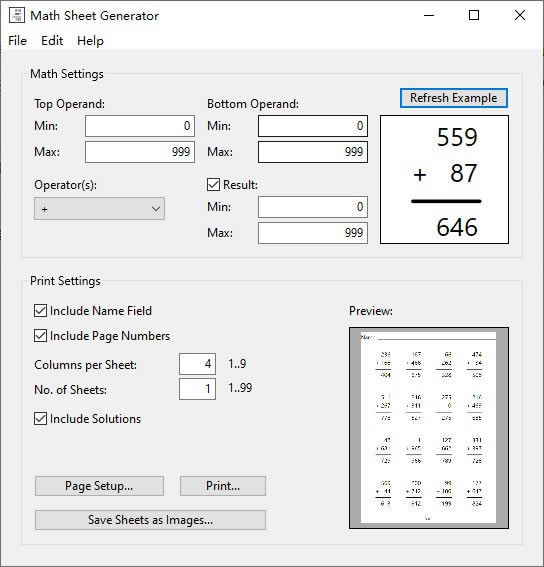The width and height of the screenshot is (544, 567).
Task: Toggle Include Solutions checkbox
Action: (x=40, y=418)
